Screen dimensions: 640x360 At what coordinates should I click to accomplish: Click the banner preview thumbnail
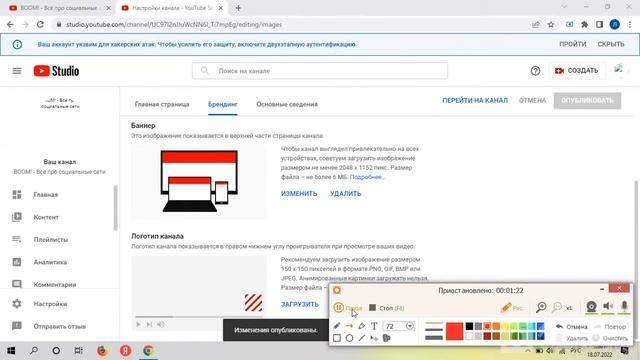[199, 182]
